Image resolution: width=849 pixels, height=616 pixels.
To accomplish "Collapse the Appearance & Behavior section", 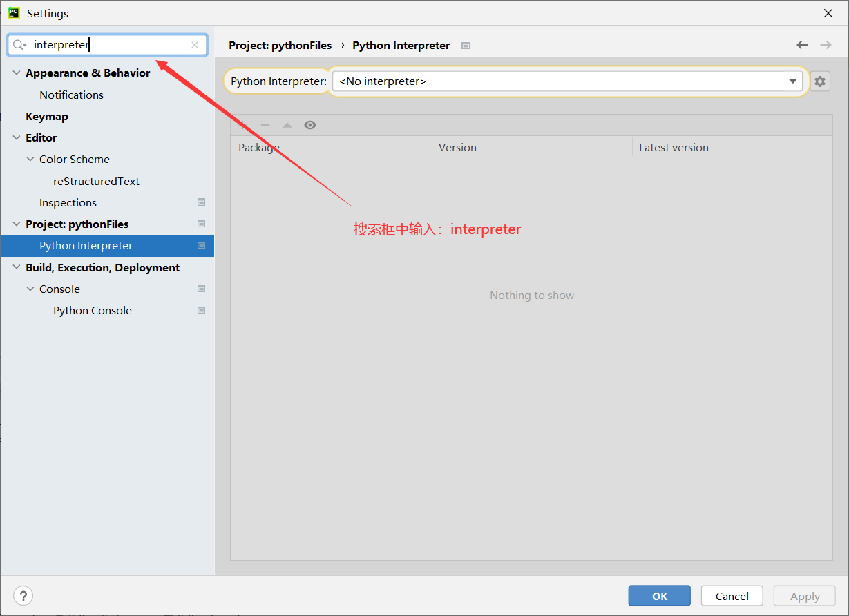I will (x=16, y=73).
